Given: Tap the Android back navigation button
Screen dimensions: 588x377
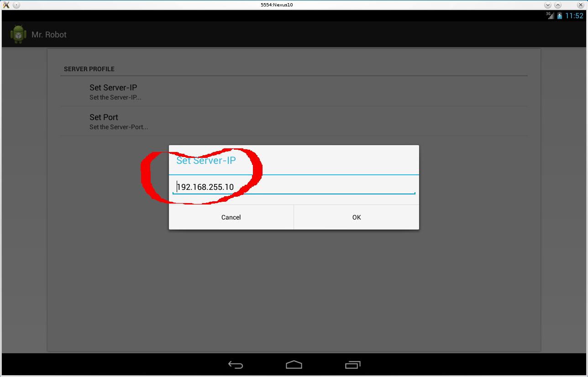Looking at the screenshot, I should 236,365.
